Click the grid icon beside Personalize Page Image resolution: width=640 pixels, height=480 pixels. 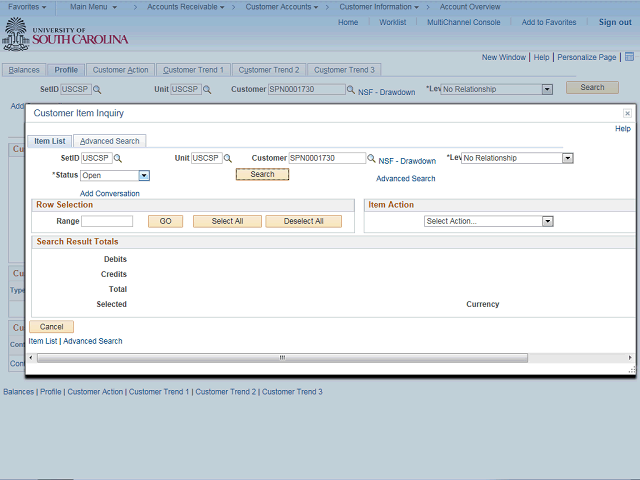click(629, 57)
